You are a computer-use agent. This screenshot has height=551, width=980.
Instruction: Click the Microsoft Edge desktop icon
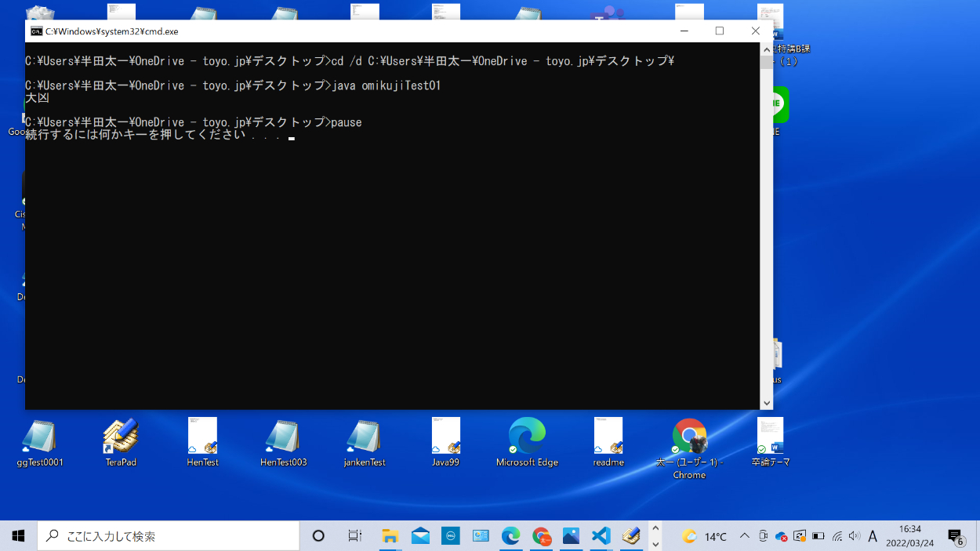tap(527, 437)
